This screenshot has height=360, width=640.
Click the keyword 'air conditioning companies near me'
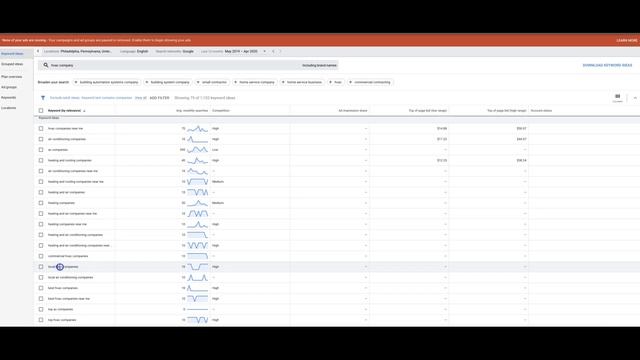(73, 171)
